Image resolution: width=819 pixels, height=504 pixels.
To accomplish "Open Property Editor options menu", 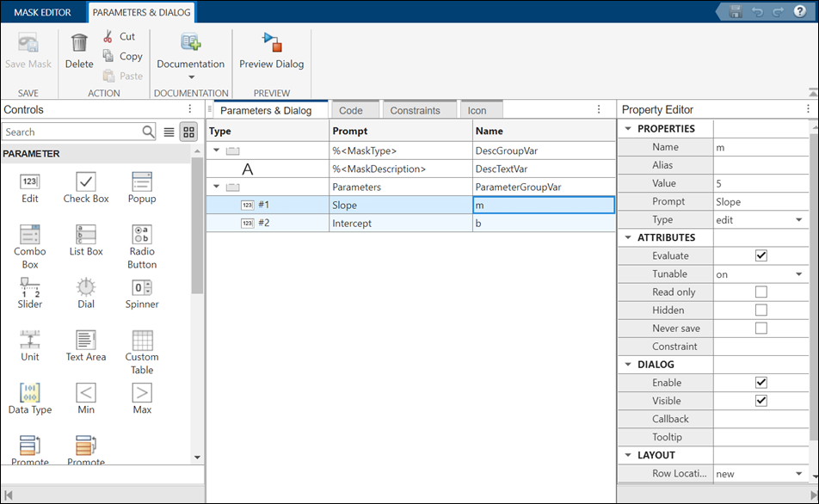I will point(808,108).
